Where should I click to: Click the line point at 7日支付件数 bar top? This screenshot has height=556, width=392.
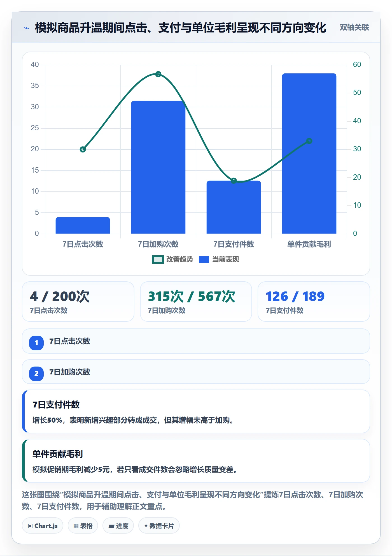[x=234, y=181]
